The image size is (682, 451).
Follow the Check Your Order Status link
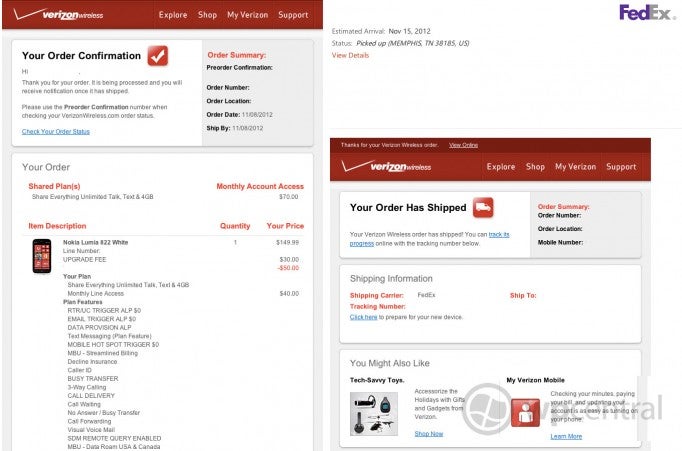(x=56, y=131)
